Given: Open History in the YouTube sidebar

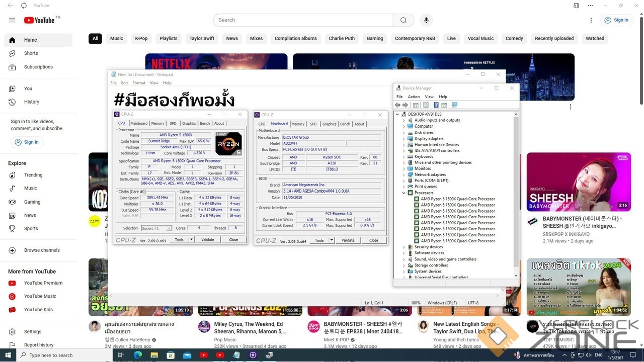Looking at the screenshot, I should (x=38, y=102).
